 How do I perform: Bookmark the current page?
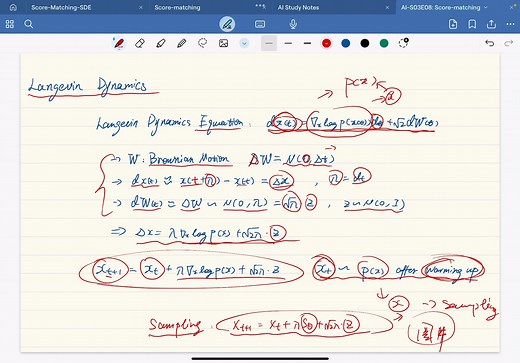coord(472,24)
